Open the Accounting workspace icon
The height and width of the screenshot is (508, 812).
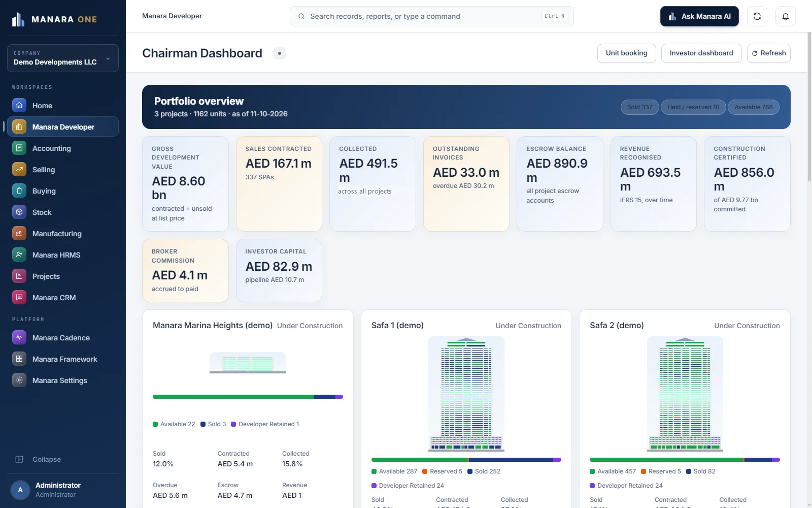pyautogui.click(x=19, y=148)
